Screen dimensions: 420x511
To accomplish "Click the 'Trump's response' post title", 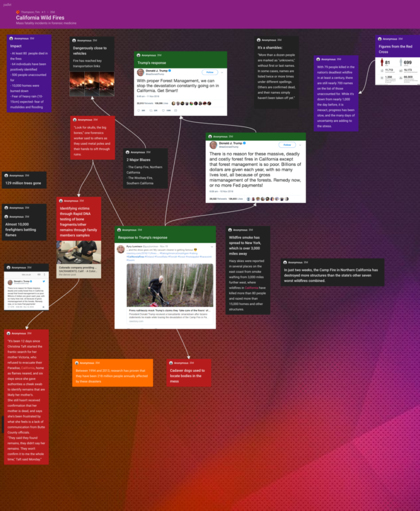I will point(152,63).
